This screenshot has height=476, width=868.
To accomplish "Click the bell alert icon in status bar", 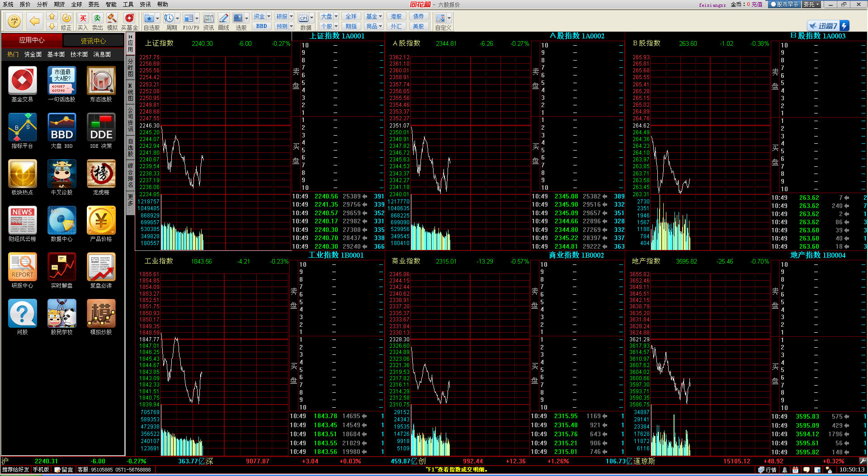I will click(785, 470).
